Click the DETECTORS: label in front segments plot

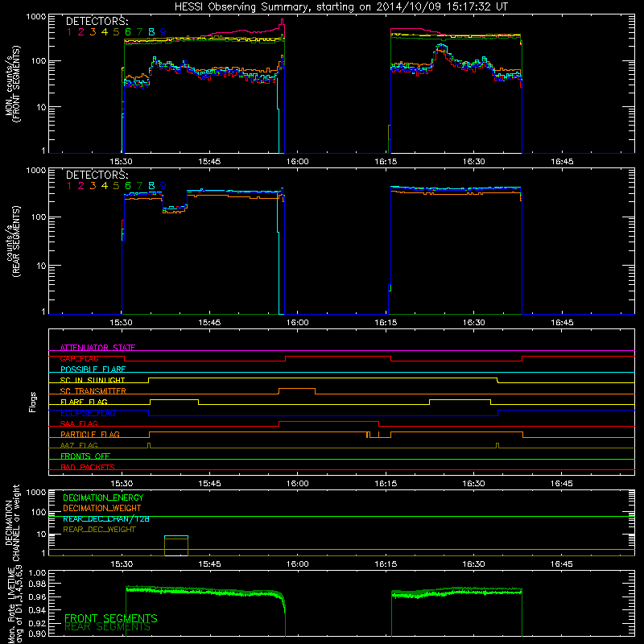[97, 22]
